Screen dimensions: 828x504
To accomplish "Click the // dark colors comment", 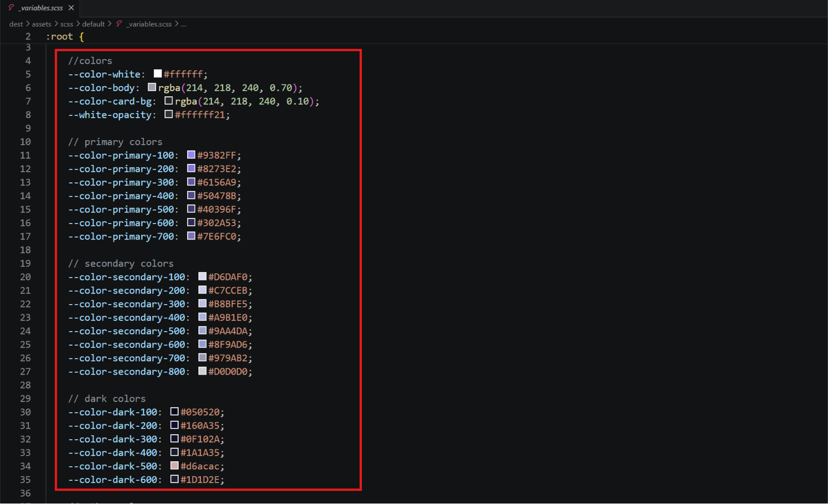I will (107, 399).
